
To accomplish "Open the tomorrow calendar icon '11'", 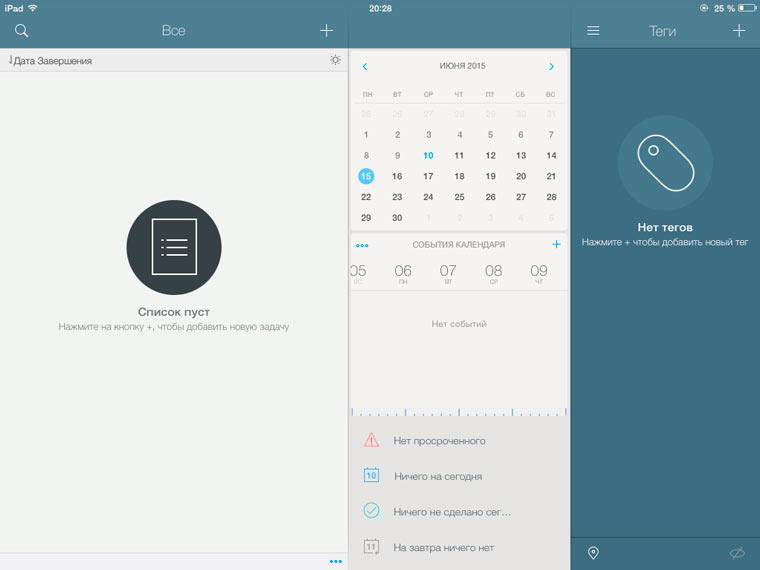I will 371,546.
